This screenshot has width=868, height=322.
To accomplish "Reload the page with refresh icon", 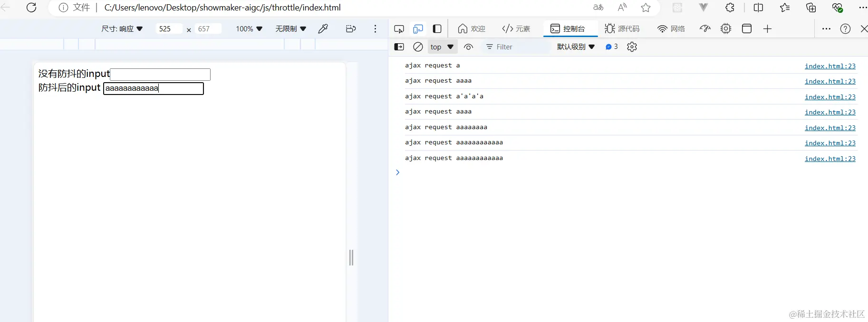I will (31, 8).
